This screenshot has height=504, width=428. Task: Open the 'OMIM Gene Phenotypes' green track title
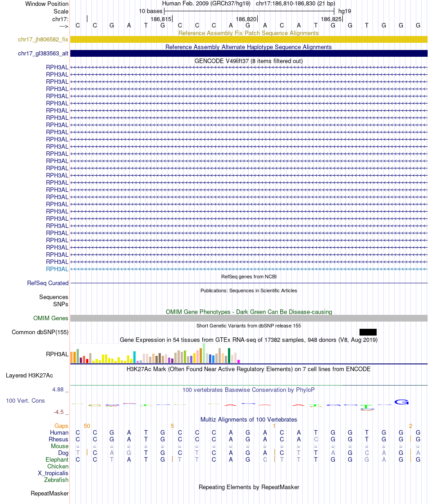[x=249, y=312]
